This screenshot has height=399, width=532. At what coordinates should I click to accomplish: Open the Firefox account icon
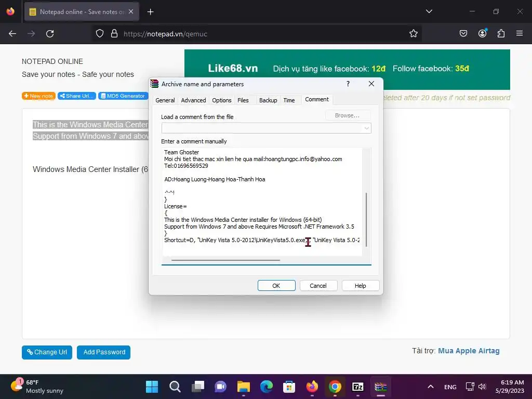coord(482,34)
